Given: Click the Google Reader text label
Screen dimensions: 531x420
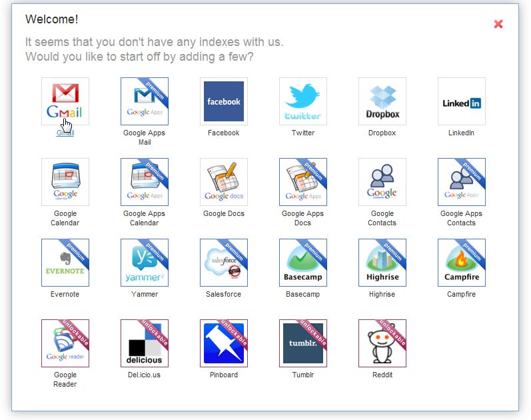Looking at the screenshot, I should click(65, 379).
